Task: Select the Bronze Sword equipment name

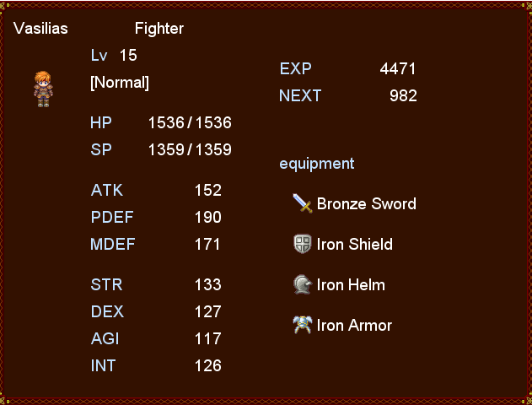Action: coord(367,203)
